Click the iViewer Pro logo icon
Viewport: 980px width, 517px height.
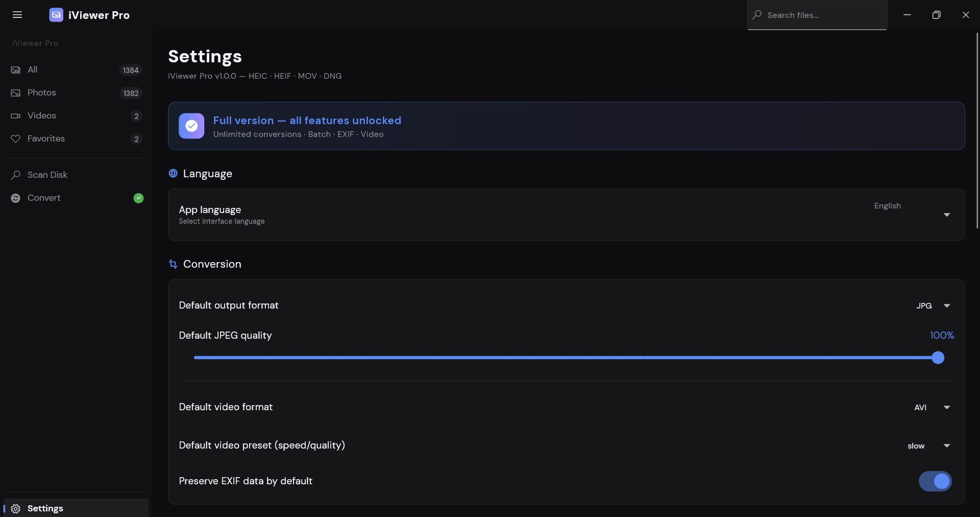[56, 15]
